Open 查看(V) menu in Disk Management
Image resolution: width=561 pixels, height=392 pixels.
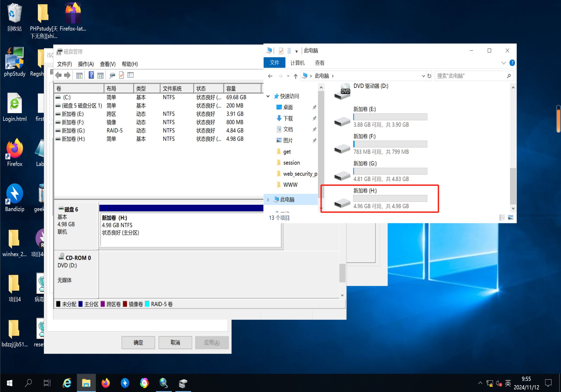coord(107,64)
